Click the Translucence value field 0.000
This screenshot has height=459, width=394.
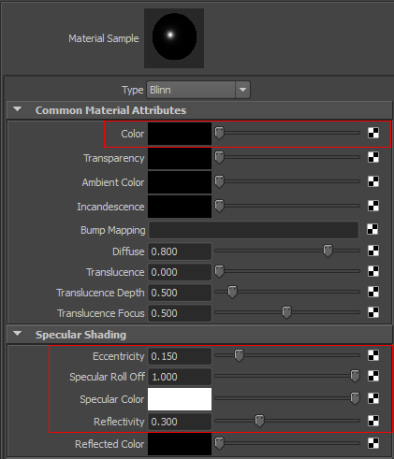click(180, 272)
